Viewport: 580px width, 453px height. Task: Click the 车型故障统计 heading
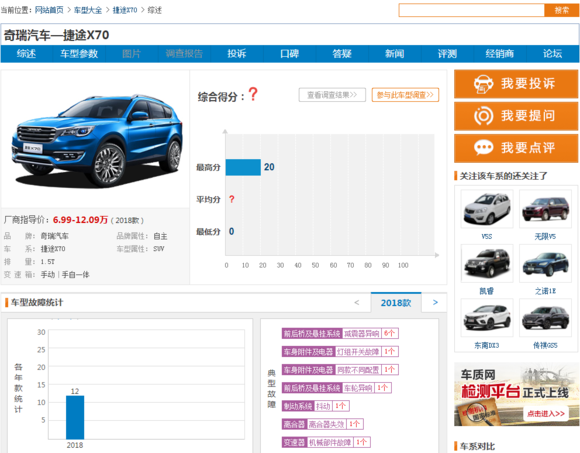click(37, 302)
